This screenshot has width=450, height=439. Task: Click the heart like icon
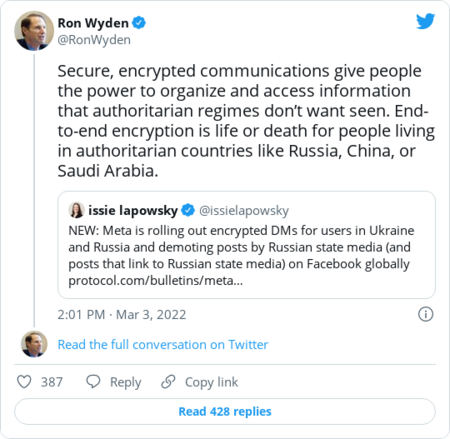point(24,382)
